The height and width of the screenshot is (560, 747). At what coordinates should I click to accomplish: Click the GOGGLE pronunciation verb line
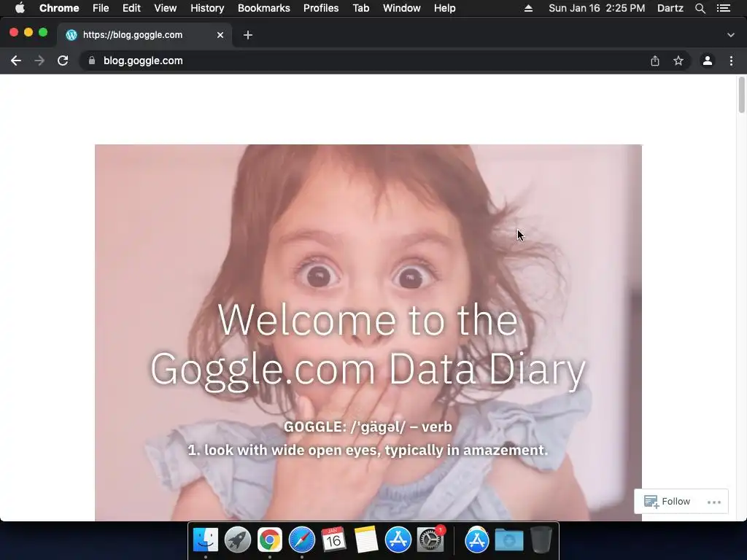368,427
